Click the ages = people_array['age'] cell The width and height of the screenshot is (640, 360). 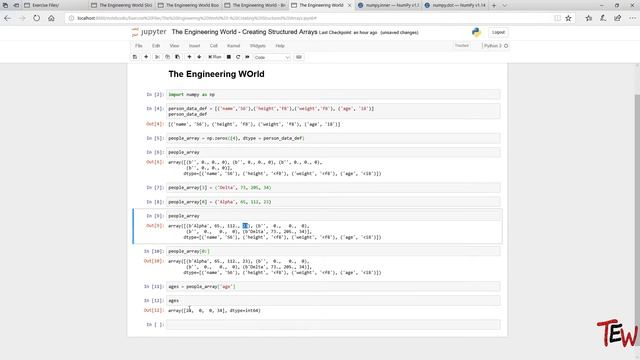point(333,287)
